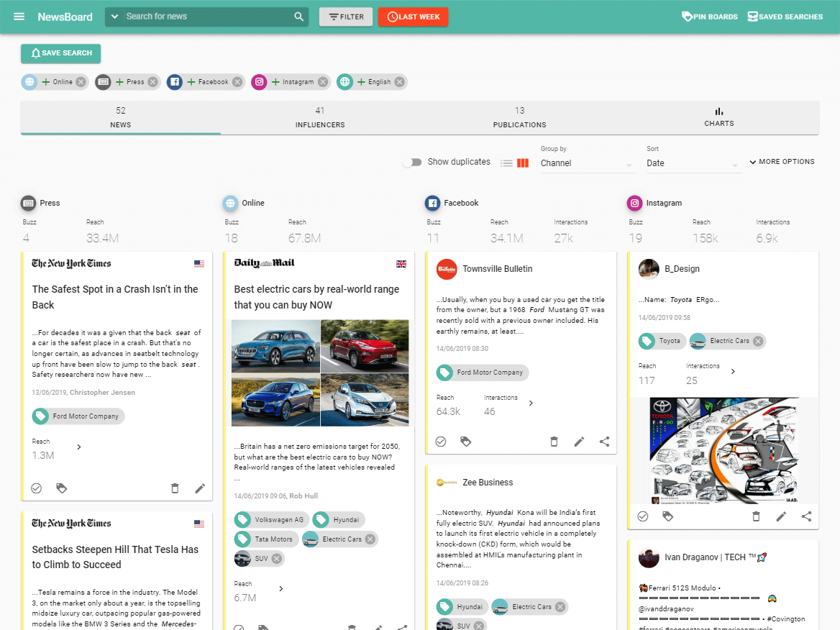This screenshot has width=840, height=630.
Task: Open the Group by Channel dropdown
Action: pos(586,163)
